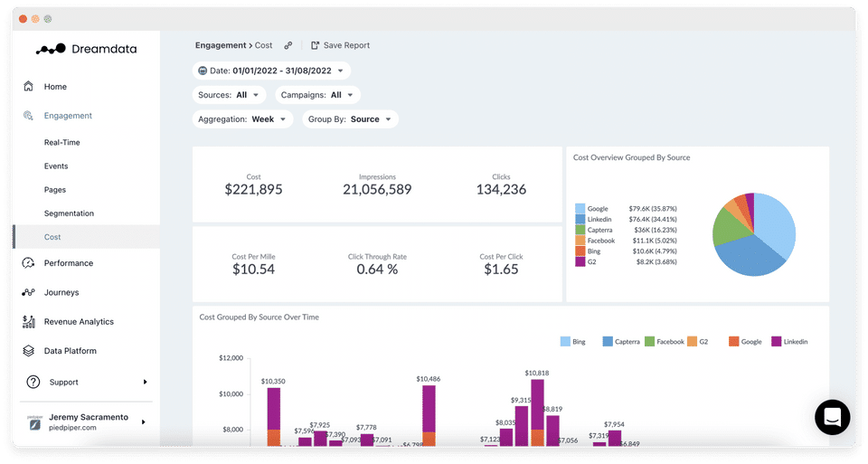The width and height of the screenshot is (868, 464).
Task: Select Engagement in sidebar
Action: (x=68, y=116)
